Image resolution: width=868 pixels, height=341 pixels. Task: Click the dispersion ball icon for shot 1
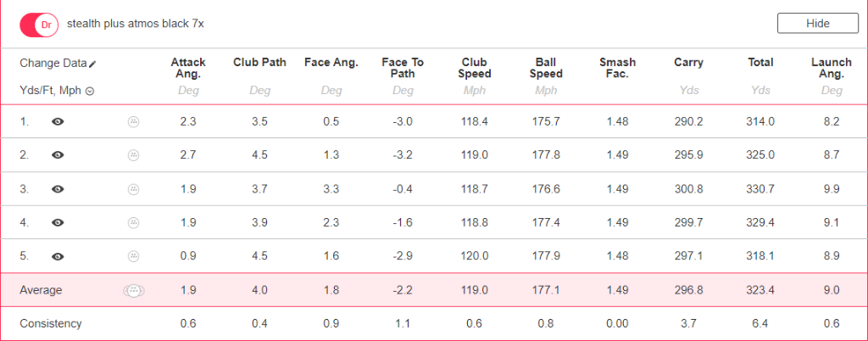pyautogui.click(x=133, y=122)
